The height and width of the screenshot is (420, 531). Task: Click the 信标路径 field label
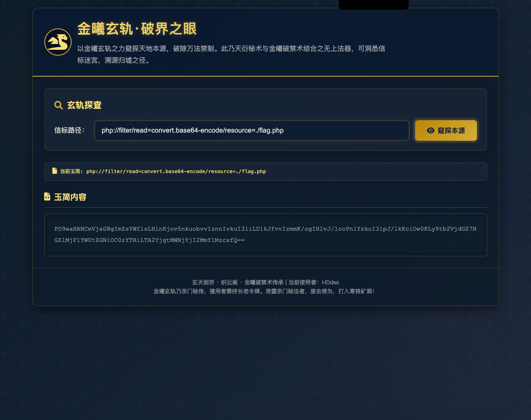pos(69,130)
